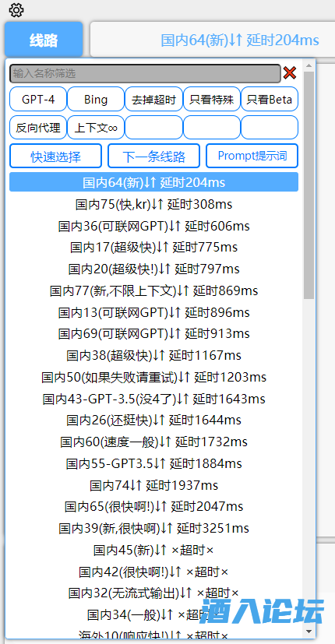Click the 线路 button
The image size is (335, 644).
(44, 40)
